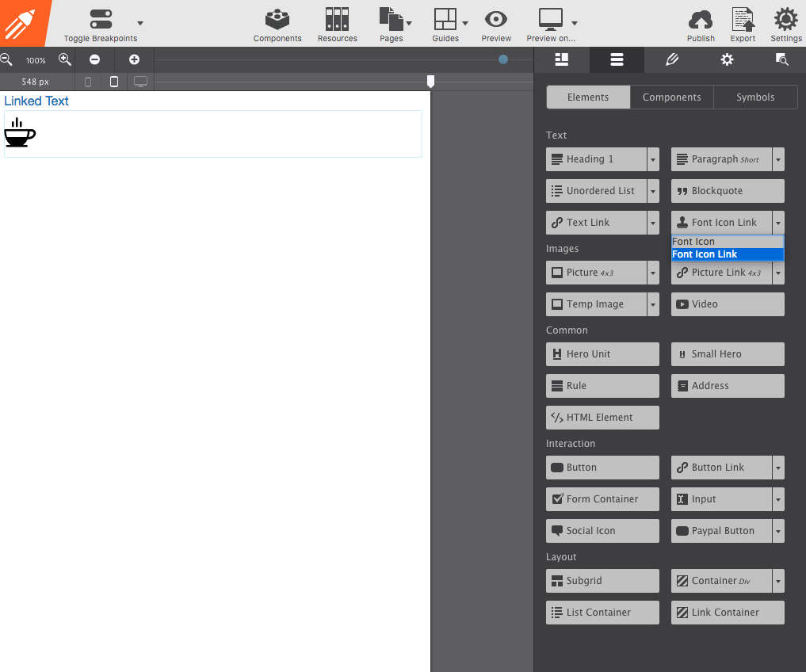Screen dimensions: 806x672
Task: Add a Subgrid layout element
Action: click(602, 581)
